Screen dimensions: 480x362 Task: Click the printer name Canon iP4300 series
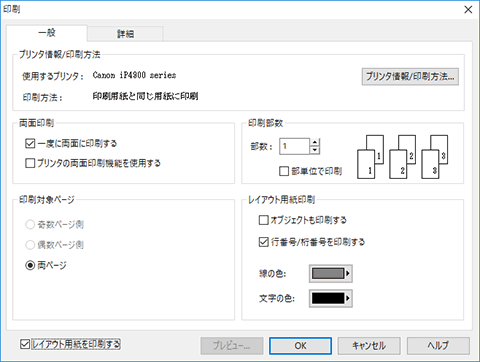[134, 75]
